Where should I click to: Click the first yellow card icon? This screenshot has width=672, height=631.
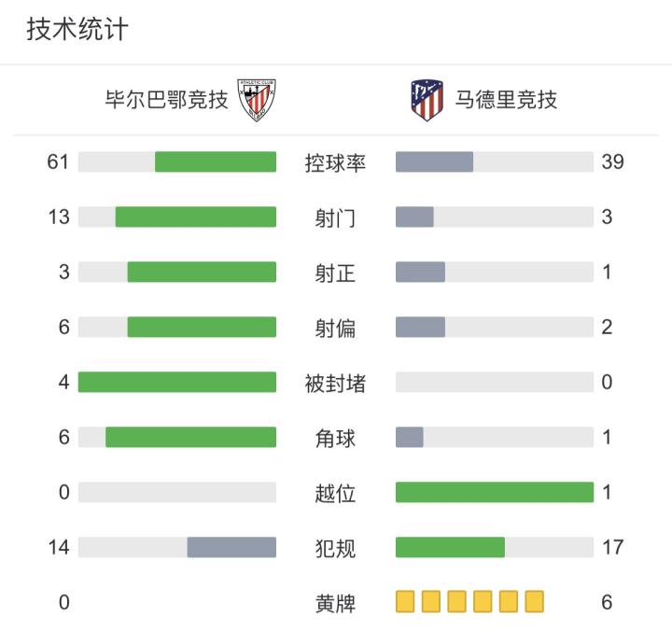(x=405, y=601)
